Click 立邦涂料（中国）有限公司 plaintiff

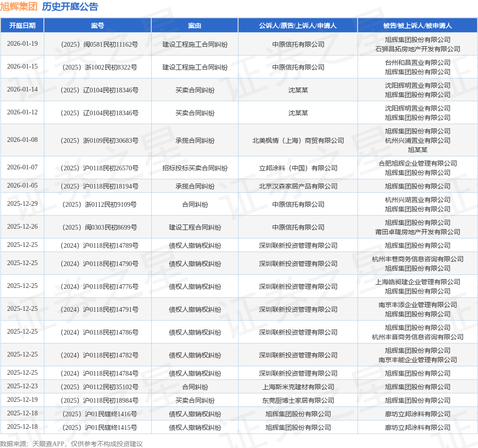click(x=298, y=168)
